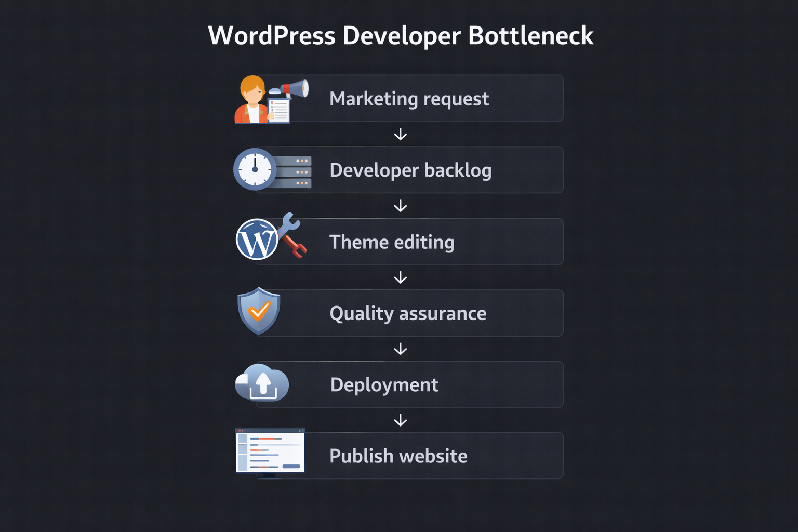Select the WordPress Developer Bottleneck title

[x=400, y=35]
